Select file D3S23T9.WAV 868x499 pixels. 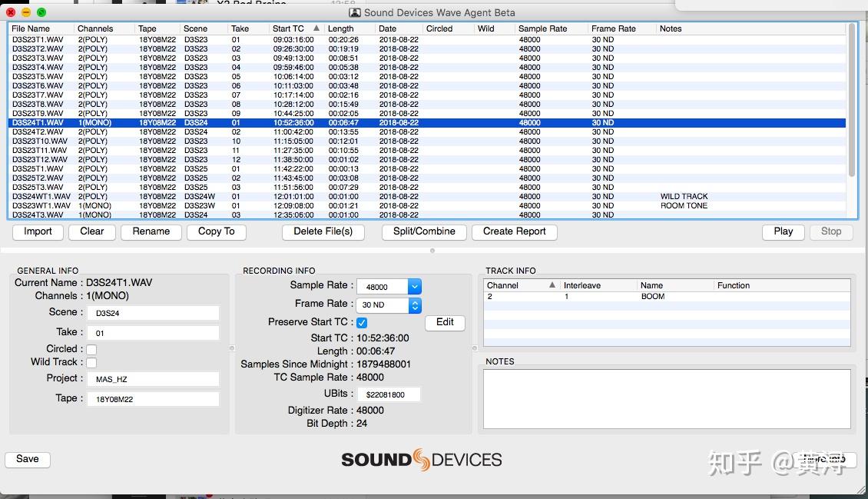click(427, 114)
